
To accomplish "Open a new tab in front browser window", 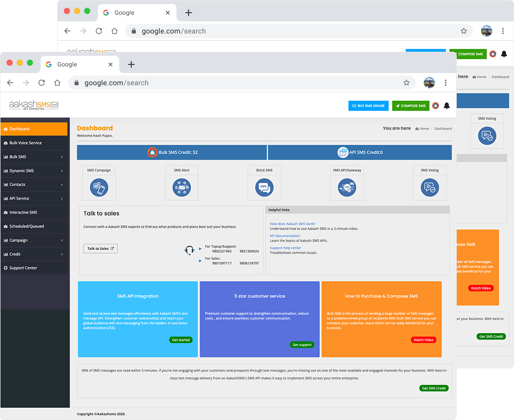I will 131,64.
